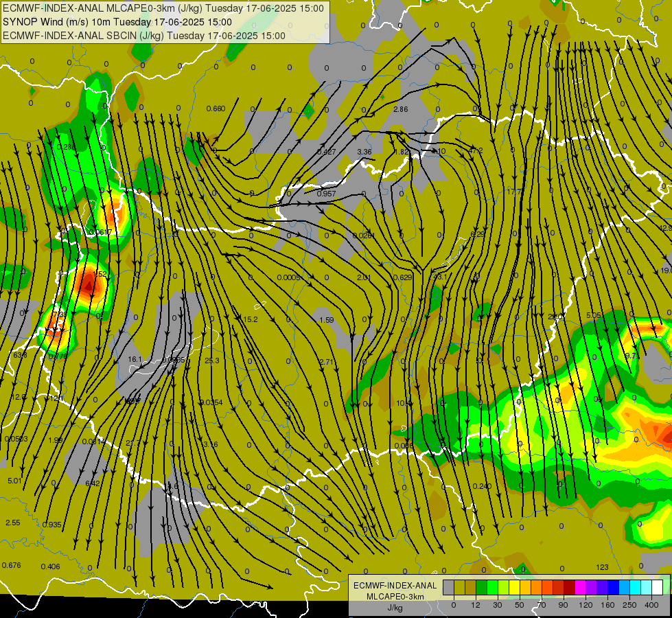Click the map value 0.676

(x=11, y=565)
